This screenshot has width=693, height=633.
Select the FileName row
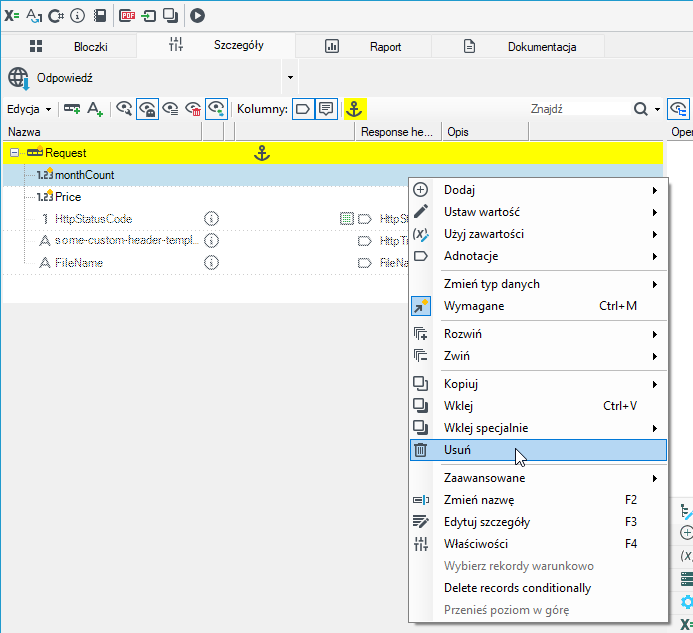pyautogui.click(x=206, y=263)
